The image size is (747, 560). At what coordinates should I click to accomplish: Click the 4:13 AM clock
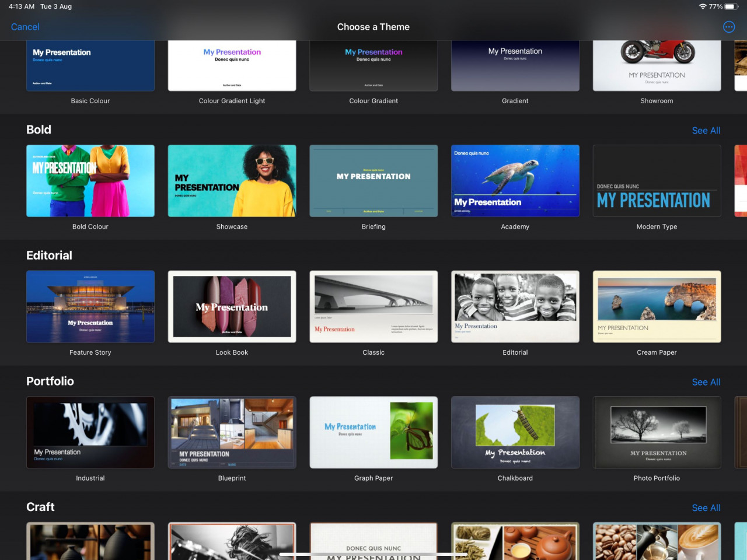(x=22, y=6)
